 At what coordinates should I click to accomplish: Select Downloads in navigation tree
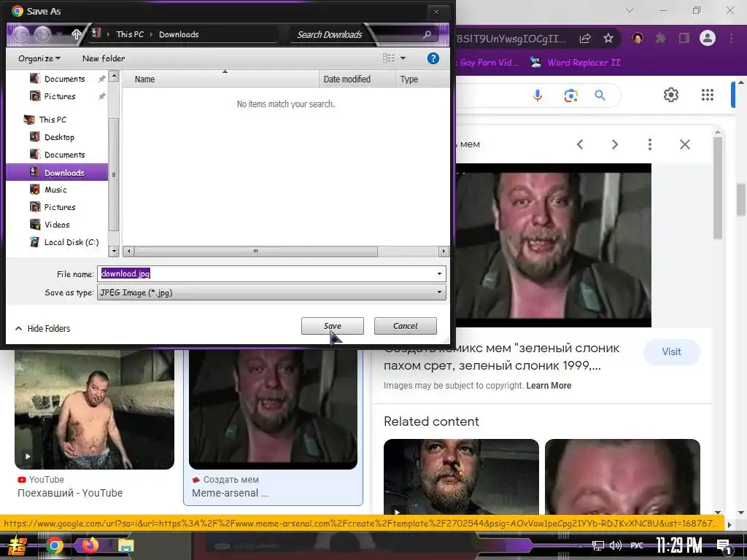[x=57, y=172]
